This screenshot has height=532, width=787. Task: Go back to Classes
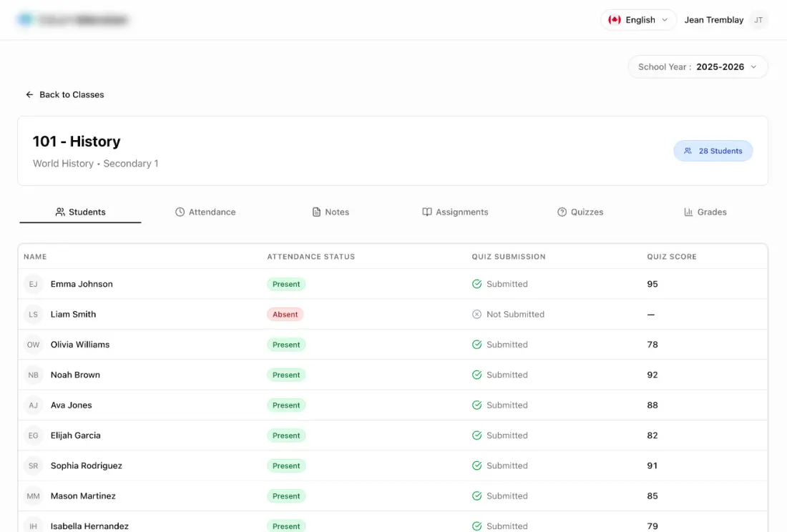tap(64, 95)
